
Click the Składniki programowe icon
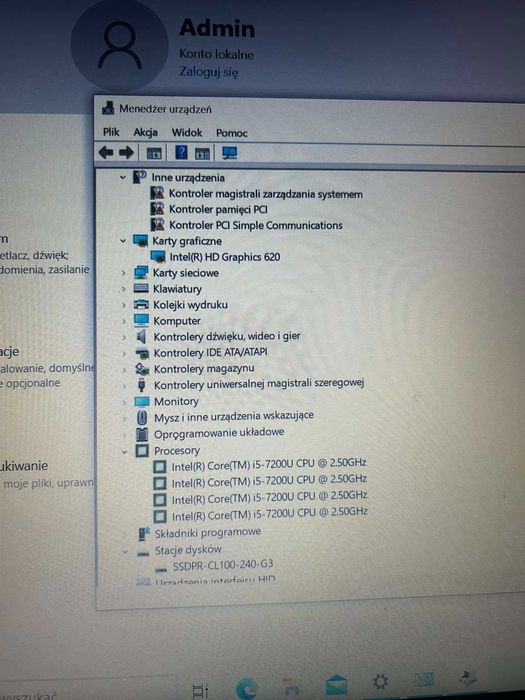[143, 533]
